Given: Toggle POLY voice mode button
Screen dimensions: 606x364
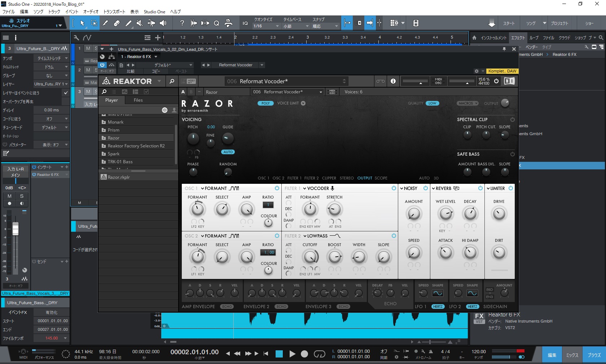Looking at the screenshot, I should [x=265, y=103].
